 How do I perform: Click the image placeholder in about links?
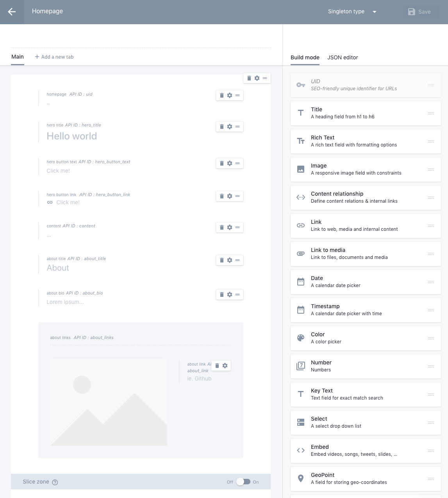click(x=109, y=402)
